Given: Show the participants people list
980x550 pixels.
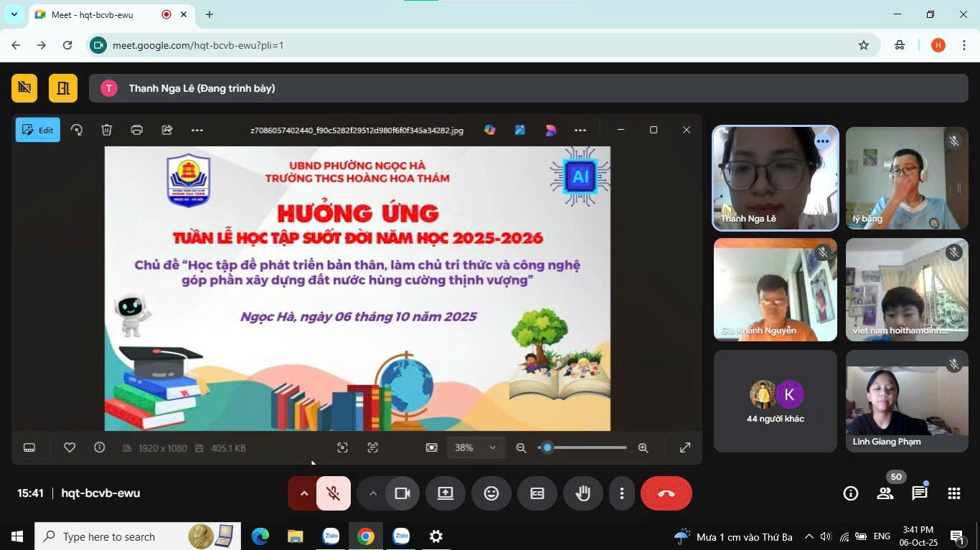Looking at the screenshot, I should (885, 493).
